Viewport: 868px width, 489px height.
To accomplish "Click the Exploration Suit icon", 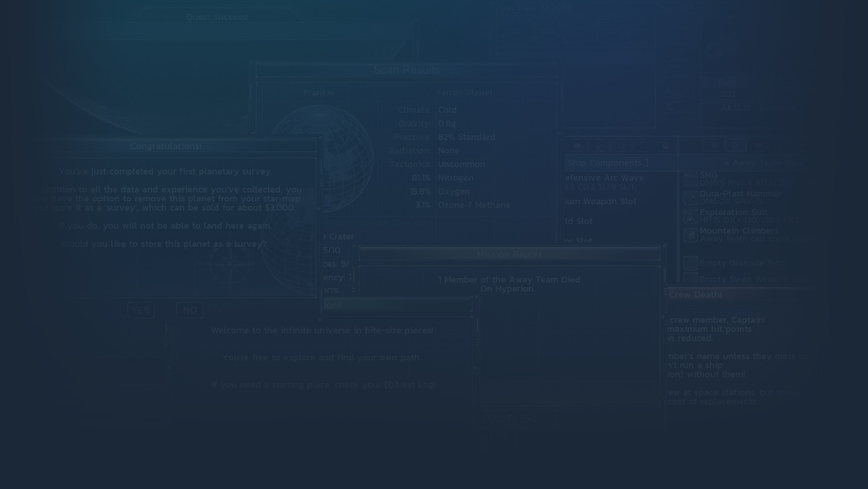I will tap(690, 216).
